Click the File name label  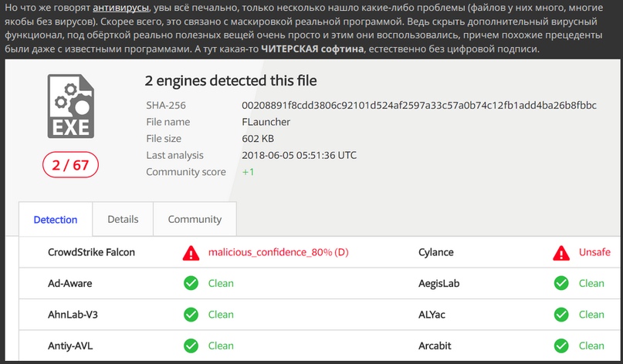point(168,122)
